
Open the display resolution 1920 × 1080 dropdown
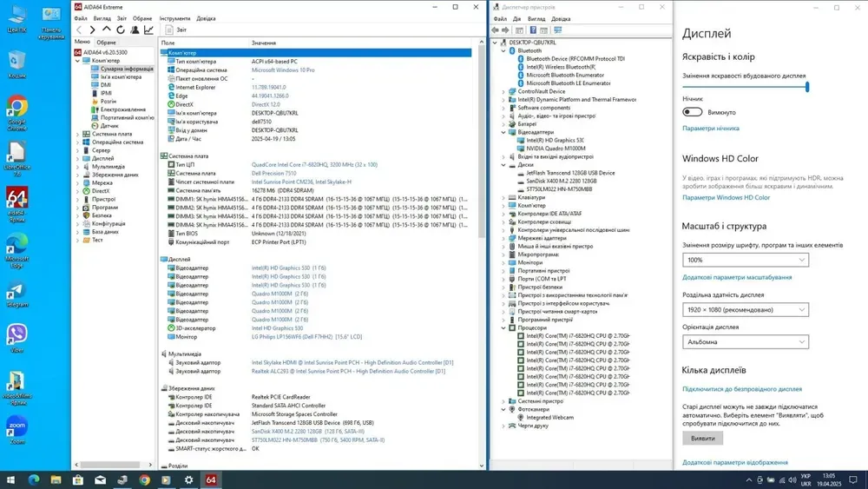pyautogui.click(x=745, y=309)
